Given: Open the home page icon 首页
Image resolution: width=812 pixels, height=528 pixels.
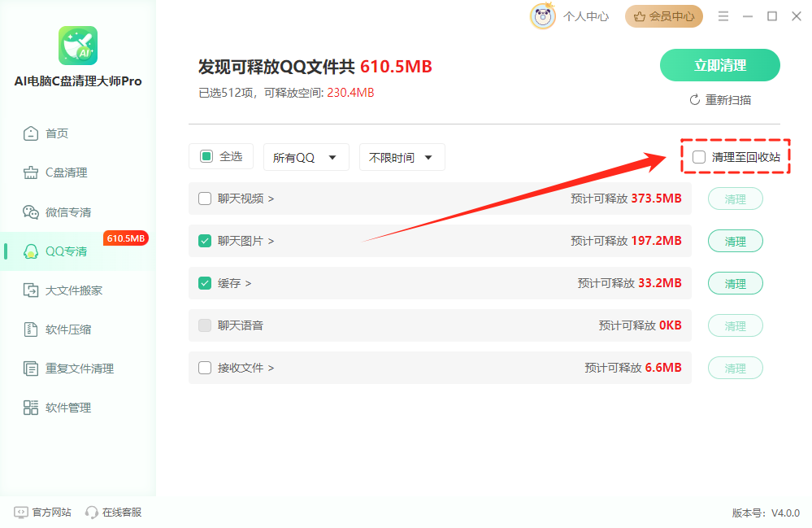Looking at the screenshot, I should coord(31,133).
